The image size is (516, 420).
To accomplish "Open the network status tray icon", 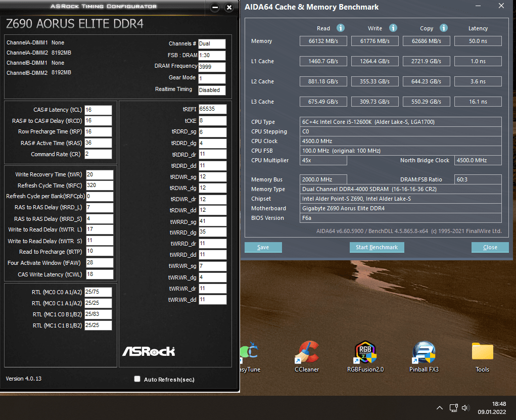I will pyautogui.click(x=454, y=408).
